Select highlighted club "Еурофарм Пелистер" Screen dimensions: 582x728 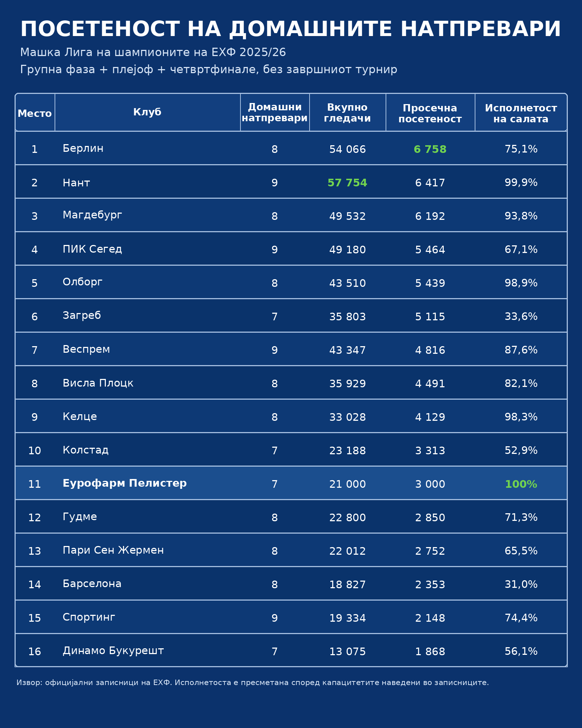[x=125, y=483]
